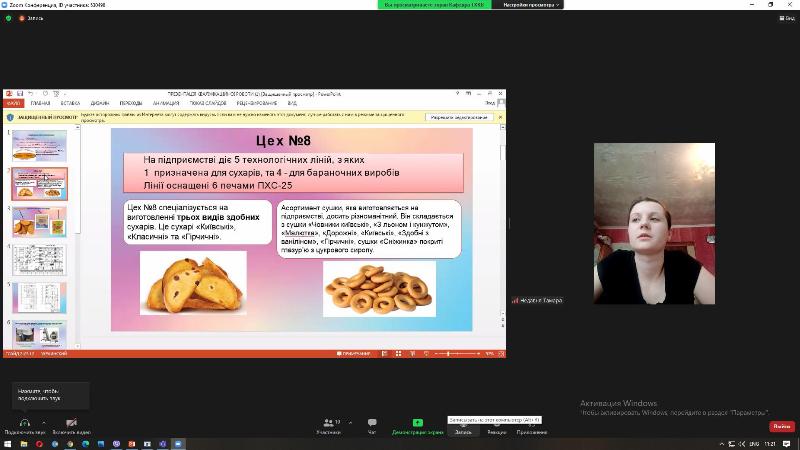Open the Windows Start menu

[8, 444]
